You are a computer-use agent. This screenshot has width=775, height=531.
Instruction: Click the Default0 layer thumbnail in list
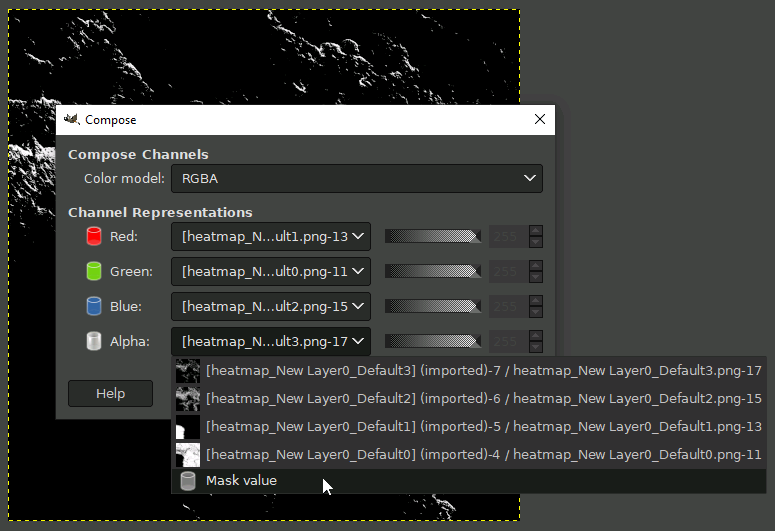click(x=188, y=455)
